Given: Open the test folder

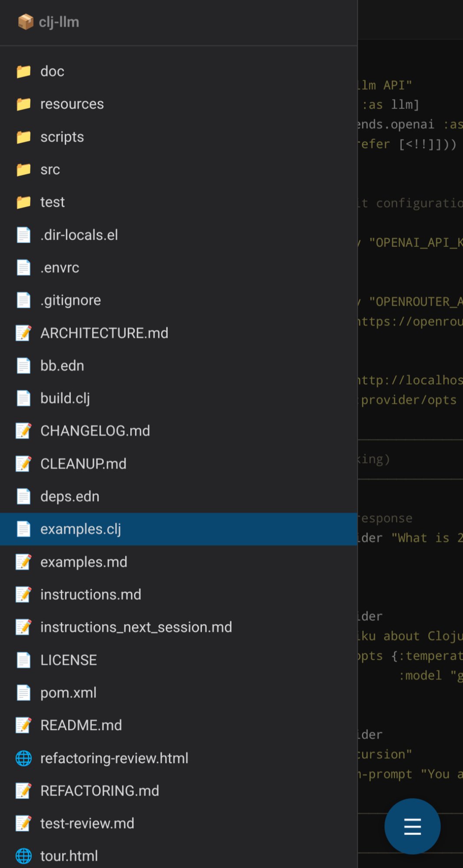Looking at the screenshot, I should click(x=52, y=202).
